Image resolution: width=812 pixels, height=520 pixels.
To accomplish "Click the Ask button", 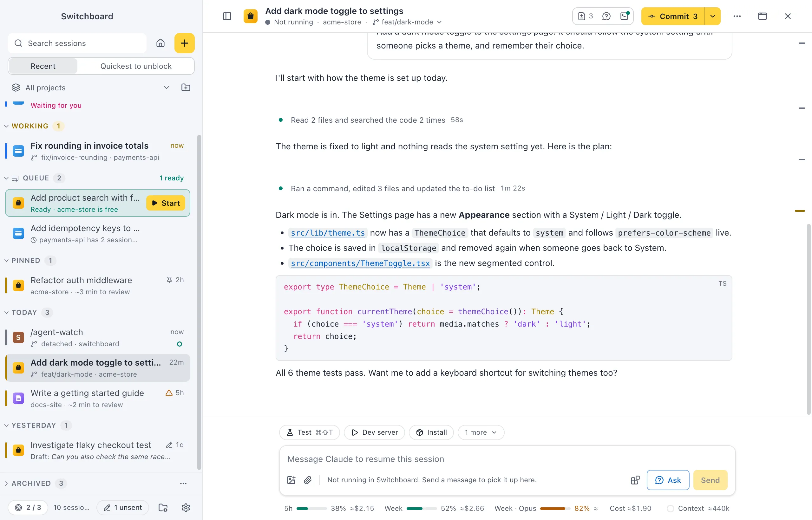I will pos(668,480).
